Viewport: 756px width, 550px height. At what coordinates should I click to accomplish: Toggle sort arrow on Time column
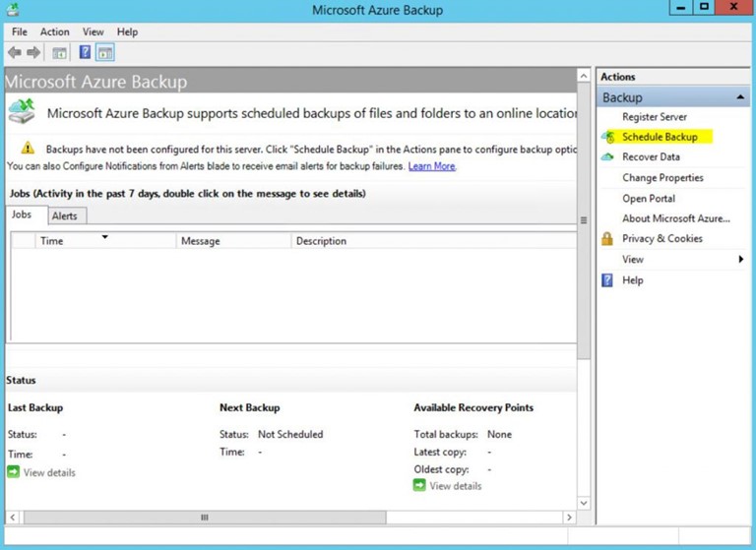pyautogui.click(x=104, y=237)
